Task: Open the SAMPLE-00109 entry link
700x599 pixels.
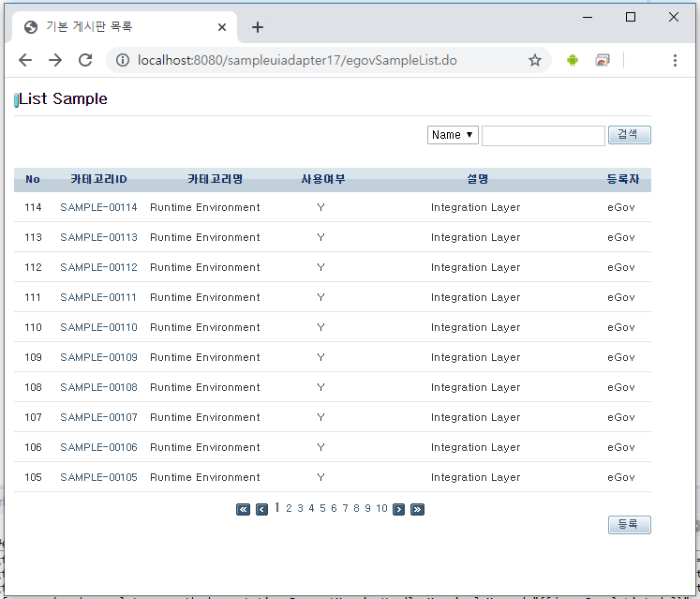Action: click(98, 357)
